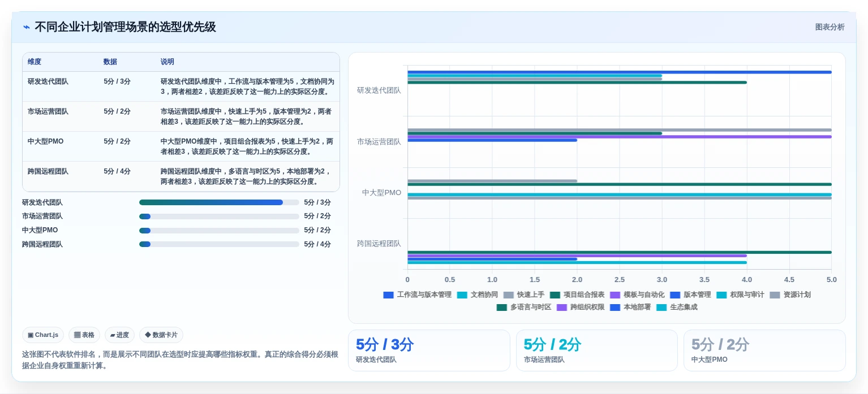
Task: Open the 中大型PMO 5分 / 2分 data card
Action: (764, 350)
